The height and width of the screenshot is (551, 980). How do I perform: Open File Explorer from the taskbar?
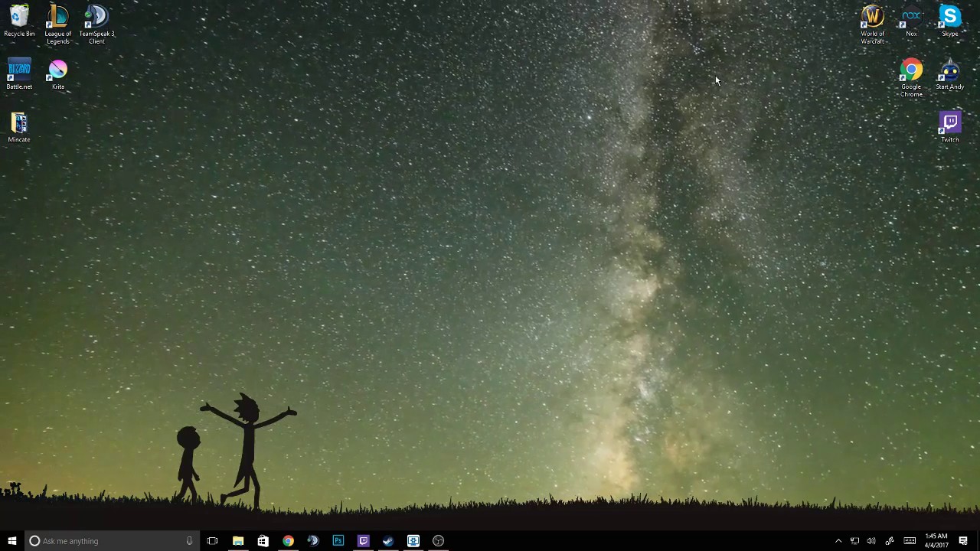(238, 541)
